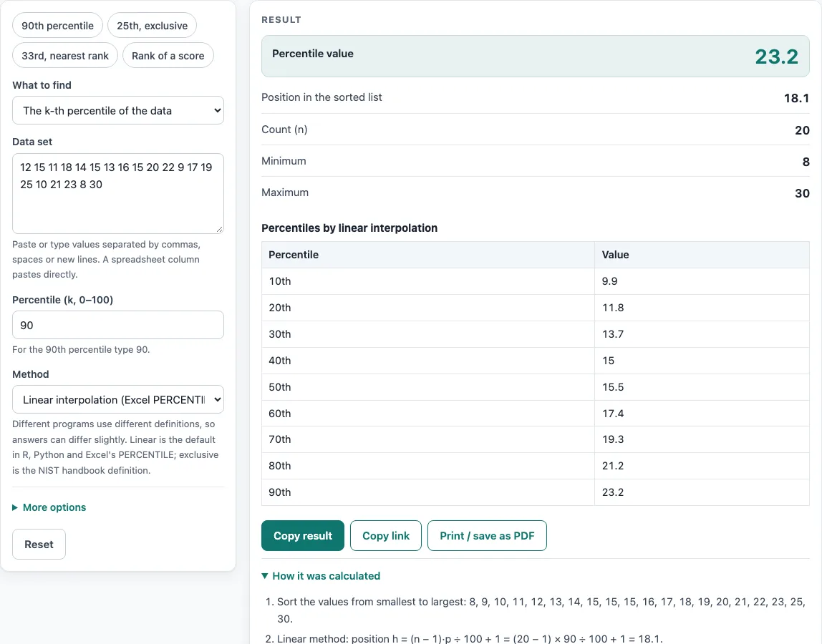Click the Percentiles by linear interpolation heading

coord(349,228)
